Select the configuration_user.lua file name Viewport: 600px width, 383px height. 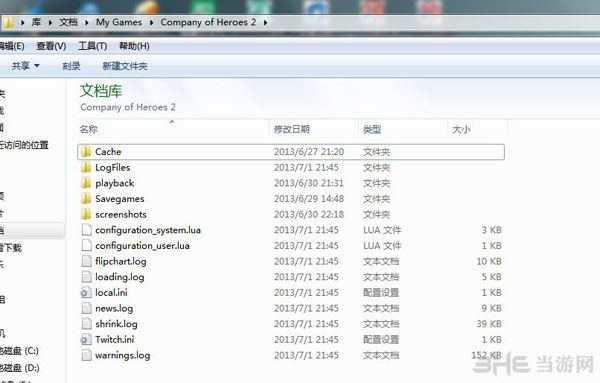click(142, 246)
